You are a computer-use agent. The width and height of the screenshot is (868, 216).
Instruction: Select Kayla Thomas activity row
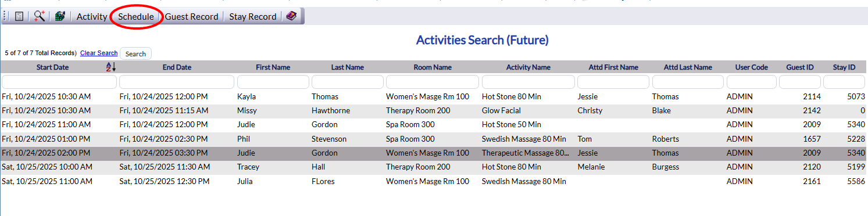(434, 96)
